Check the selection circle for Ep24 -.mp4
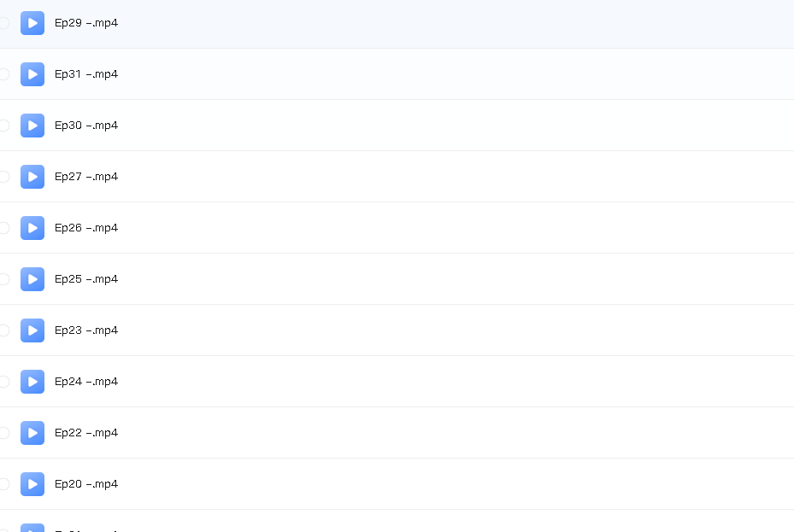 4,382
